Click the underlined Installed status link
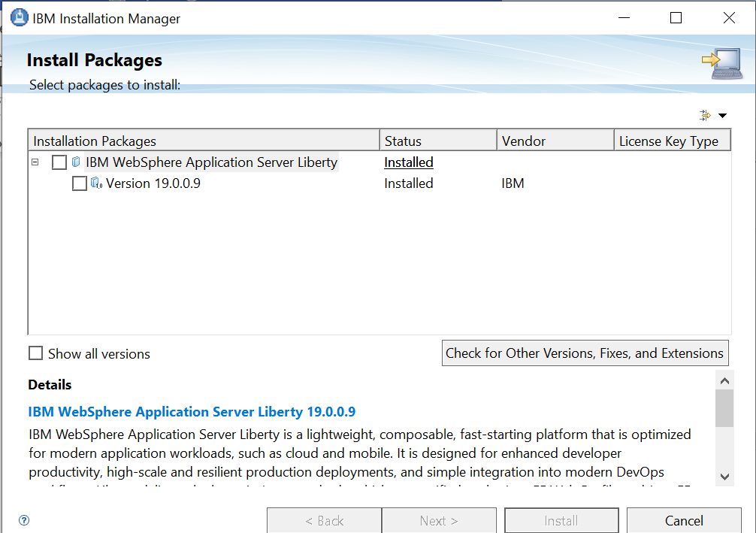756x533 pixels. coord(408,162)
